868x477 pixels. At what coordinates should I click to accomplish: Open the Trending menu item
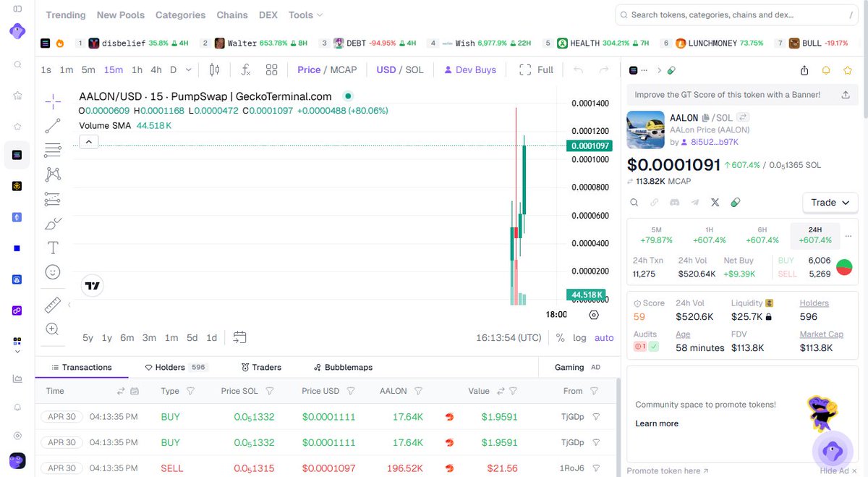pos(66,14)
